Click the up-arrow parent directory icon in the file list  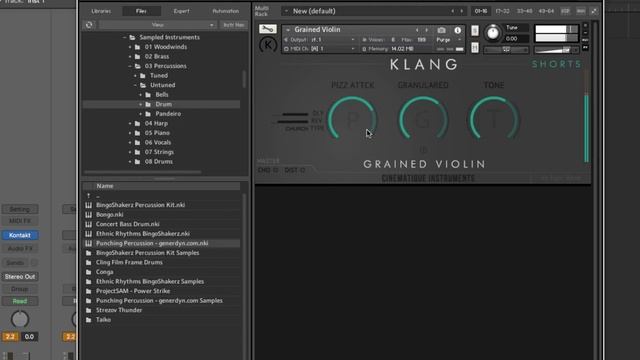click(x=89, y=196)
